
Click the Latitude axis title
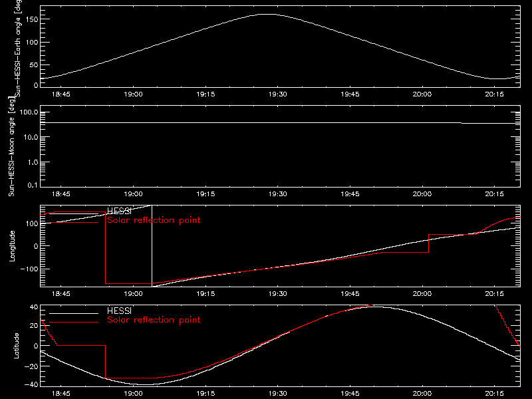pos(16,346)
